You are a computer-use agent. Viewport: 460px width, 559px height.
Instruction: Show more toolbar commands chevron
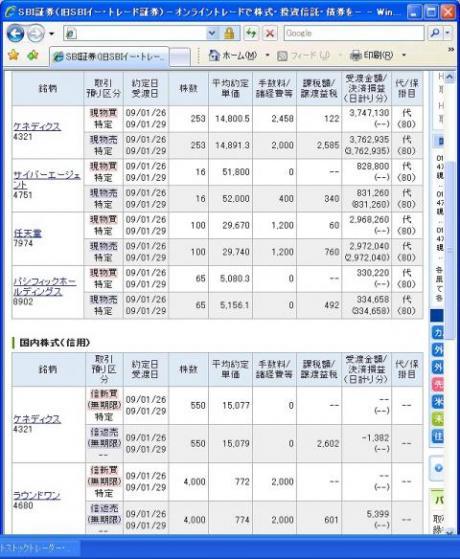(451, 50)
